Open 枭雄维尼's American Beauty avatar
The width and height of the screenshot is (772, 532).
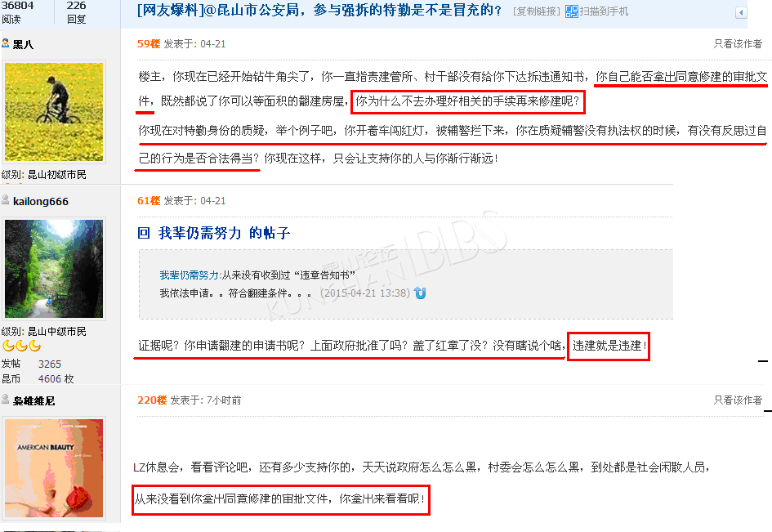[x=54, y=468]
